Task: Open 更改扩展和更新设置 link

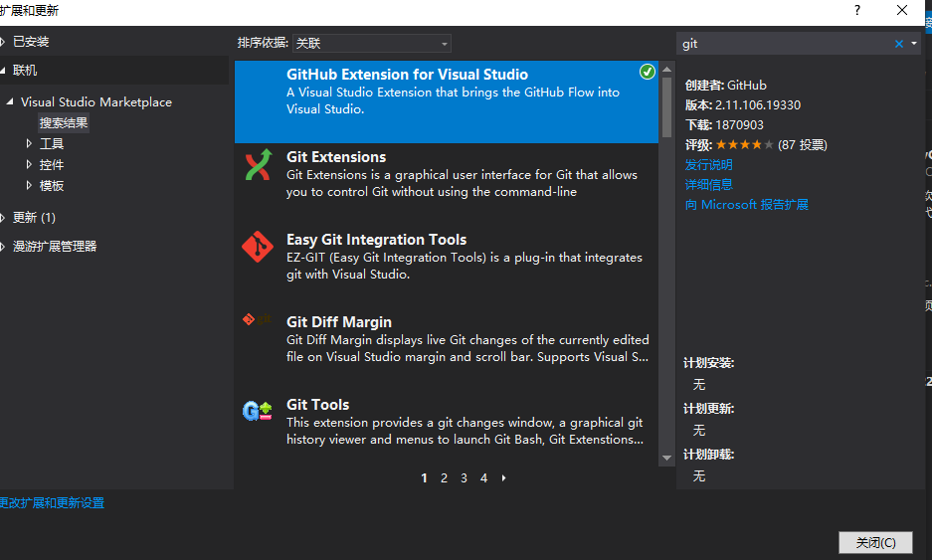Action: [53, 503]
